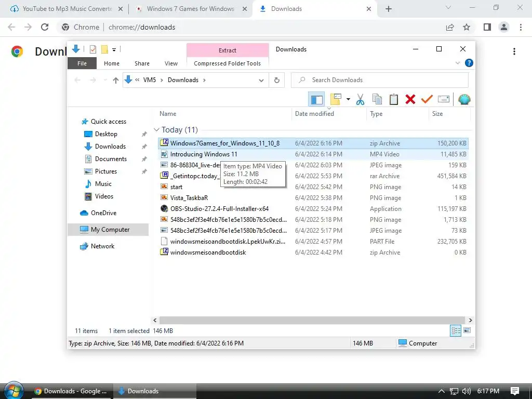532x399 pixels.
Task: Click the red X Delete icon
Action: click(410, 99)
